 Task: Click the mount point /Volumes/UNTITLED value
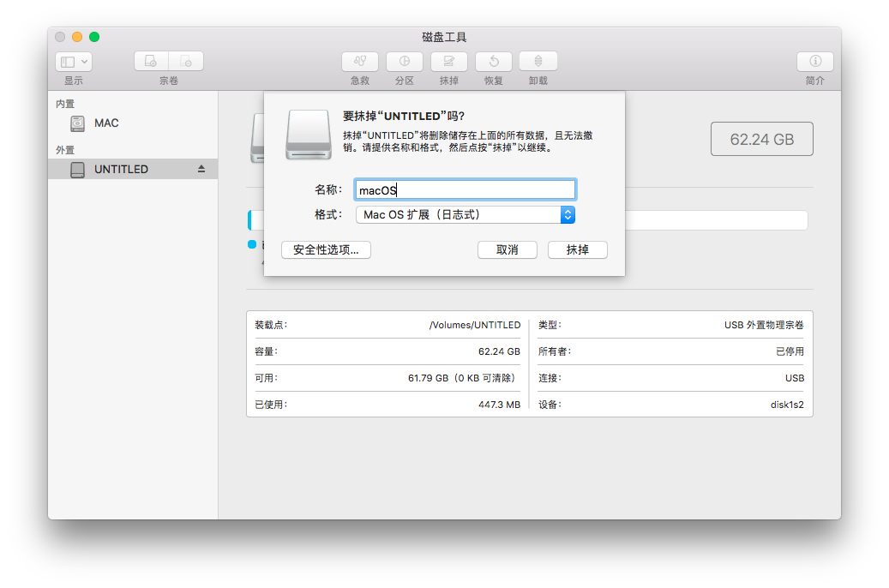[x=475, y=325]
